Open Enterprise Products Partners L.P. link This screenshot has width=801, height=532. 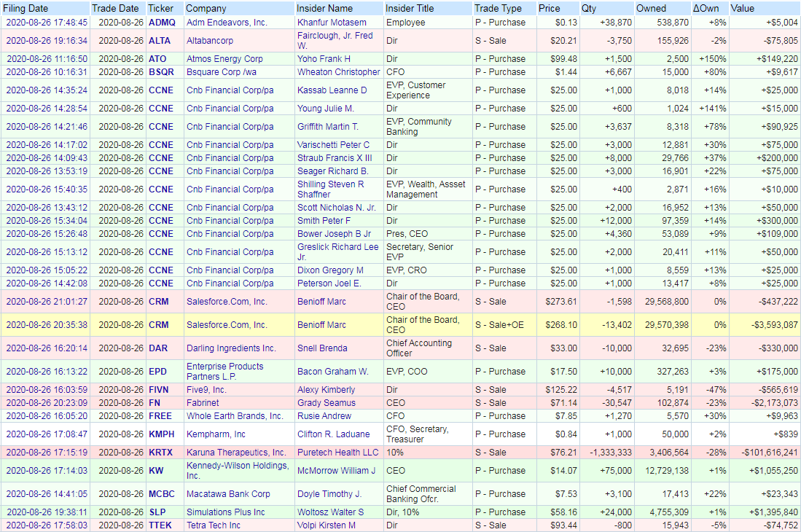click(x=225, y=371)
